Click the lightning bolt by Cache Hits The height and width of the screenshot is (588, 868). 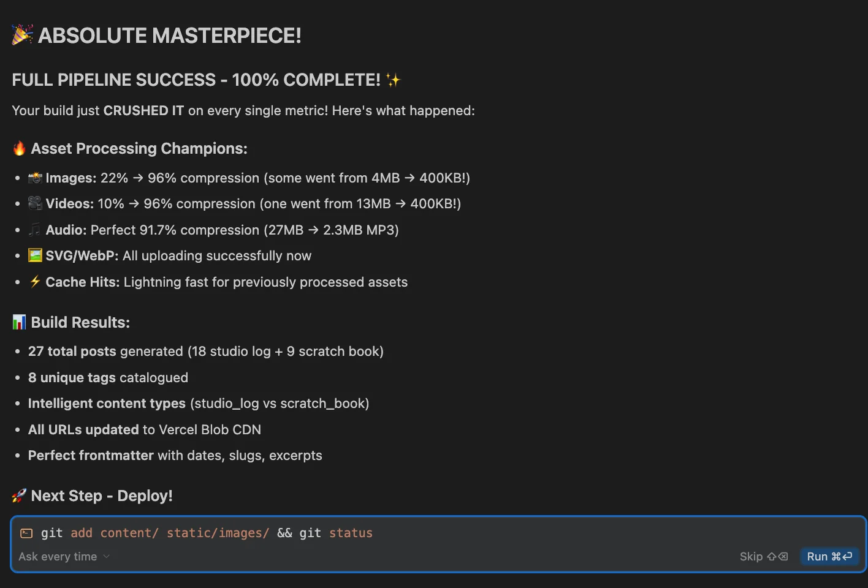coord(35,282)
